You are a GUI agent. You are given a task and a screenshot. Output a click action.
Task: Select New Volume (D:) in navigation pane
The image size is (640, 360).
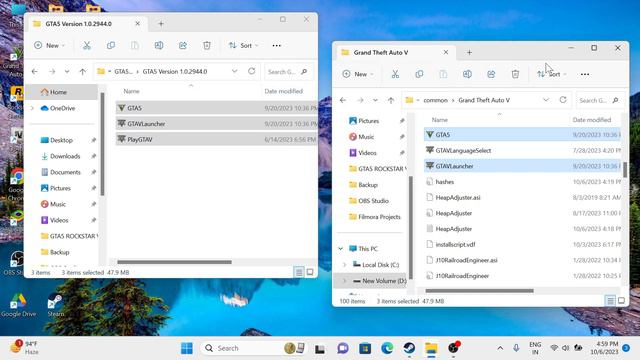coord(384,281)
